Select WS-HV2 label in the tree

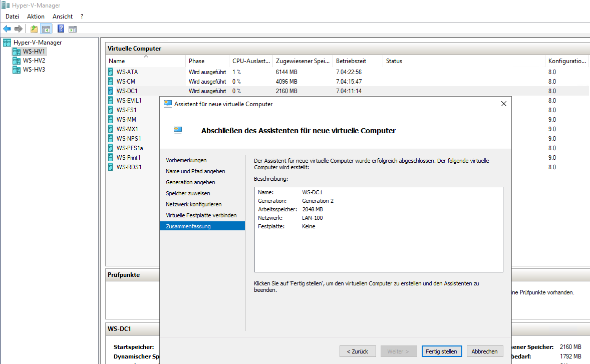click(x=34, y=61)
